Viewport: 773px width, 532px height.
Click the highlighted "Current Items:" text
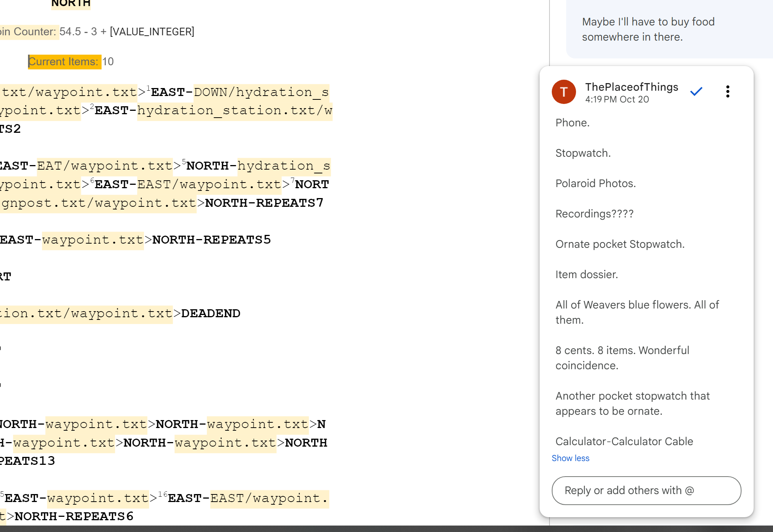point(64,61)
